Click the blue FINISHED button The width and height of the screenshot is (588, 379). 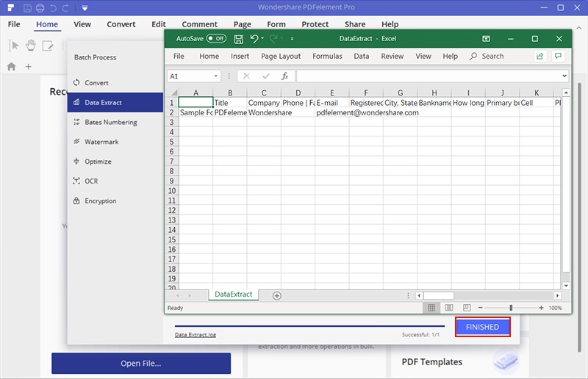pyautogui.click(x=483, y=327)
